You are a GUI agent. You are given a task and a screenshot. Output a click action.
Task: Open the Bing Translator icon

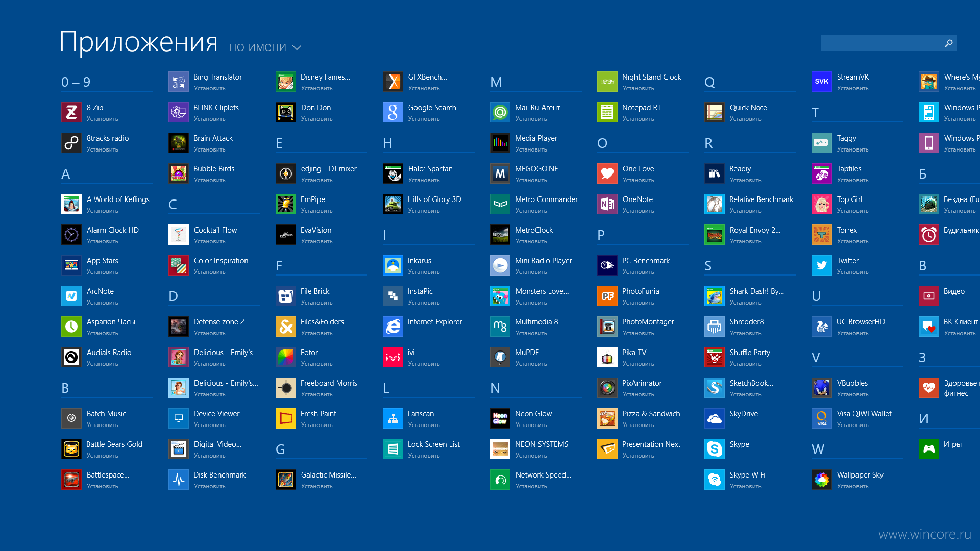point(179,82)
